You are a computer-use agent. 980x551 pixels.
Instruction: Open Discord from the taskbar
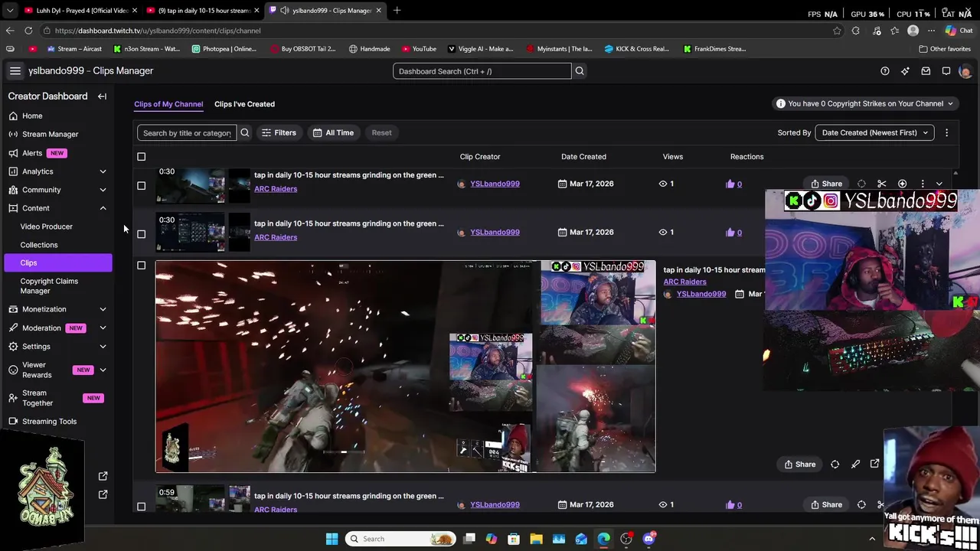pyautogui.click(x=649, y=539)
